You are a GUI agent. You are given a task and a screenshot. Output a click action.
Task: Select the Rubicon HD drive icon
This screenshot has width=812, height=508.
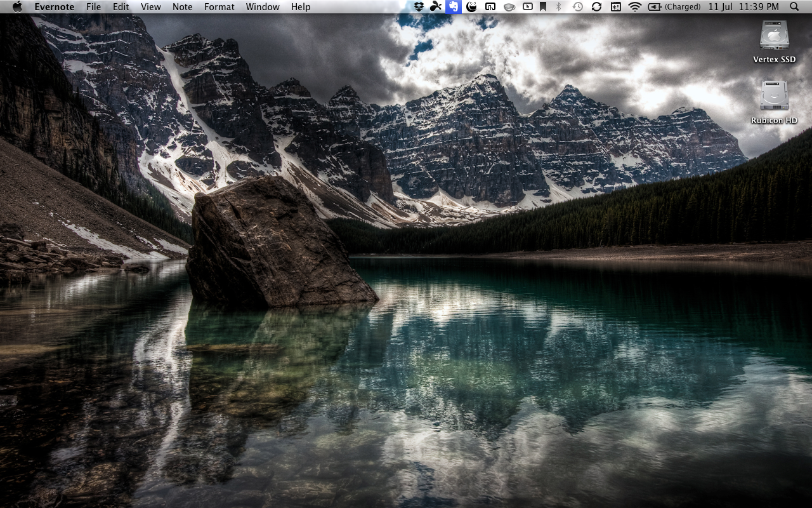[775, 95]
